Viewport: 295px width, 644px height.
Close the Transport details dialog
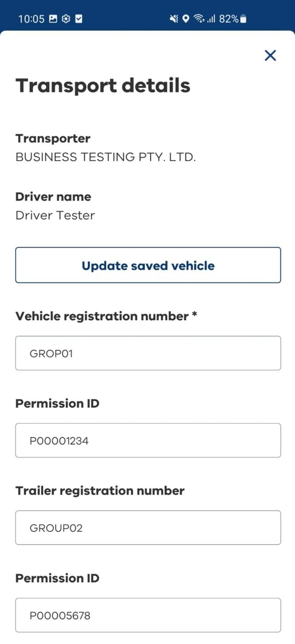(270, 55)
